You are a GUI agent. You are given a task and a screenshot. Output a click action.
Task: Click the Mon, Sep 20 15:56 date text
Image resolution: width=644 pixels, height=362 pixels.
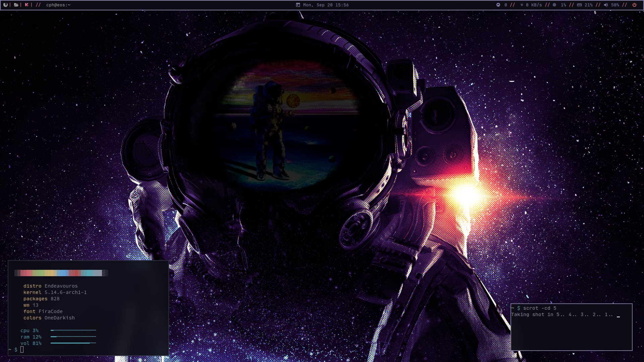click(326, 5)
